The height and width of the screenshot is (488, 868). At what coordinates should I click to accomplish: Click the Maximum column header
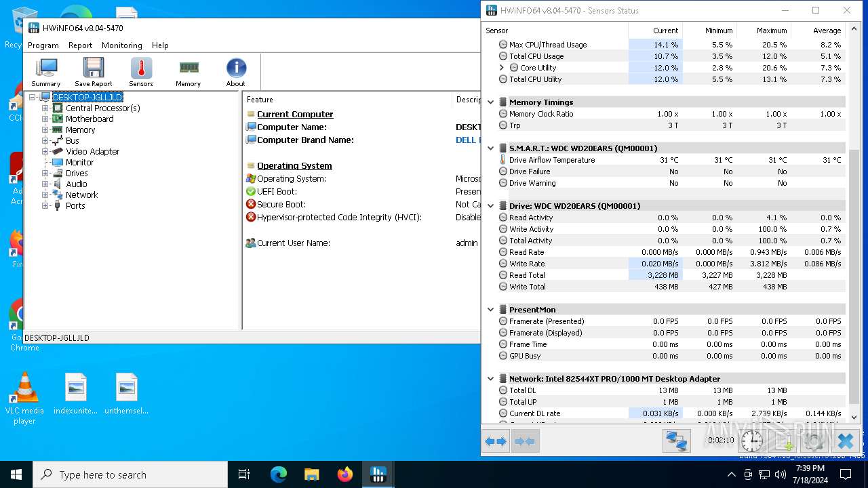tap(764, 30)
